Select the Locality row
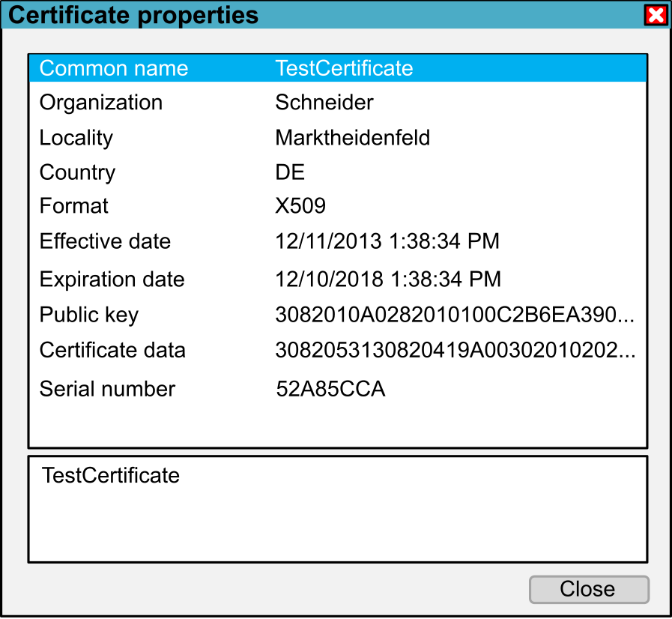Screen dimensions: 672x619 [x=338, y=138]
